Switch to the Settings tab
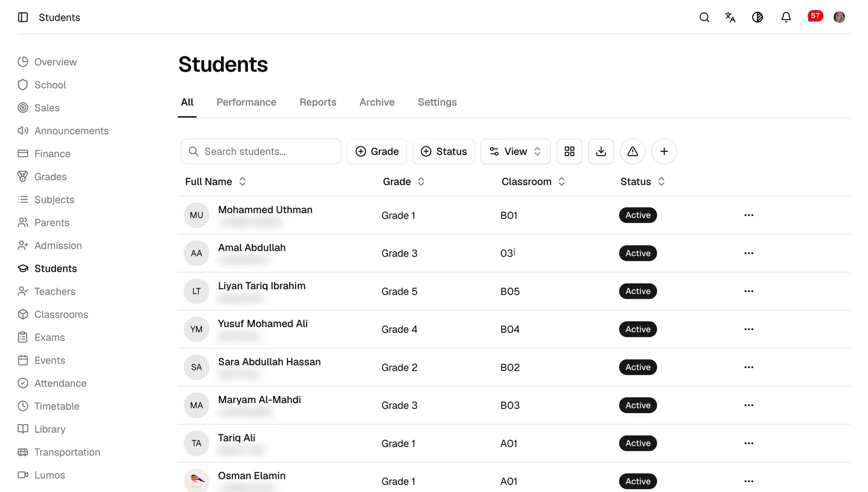 pos(437,102)
